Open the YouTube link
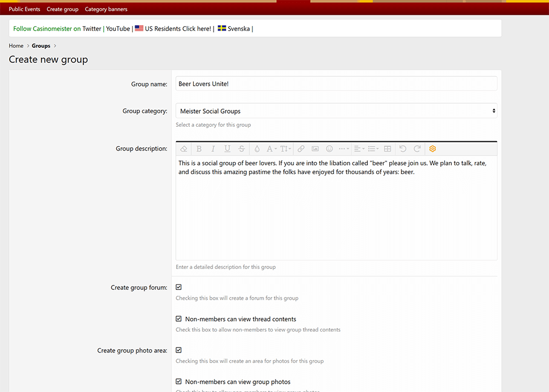The width and height of the screenshot is (549, 392). pos(118,29)
